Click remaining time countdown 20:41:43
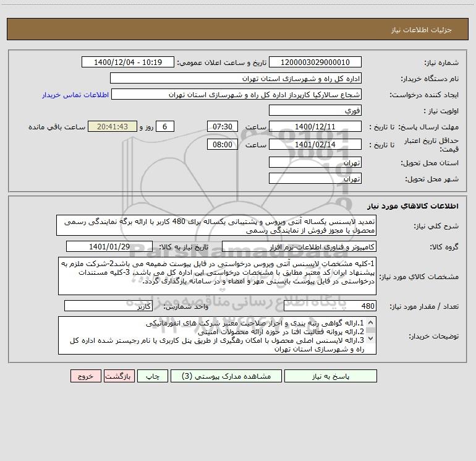 tap(113, 127)
